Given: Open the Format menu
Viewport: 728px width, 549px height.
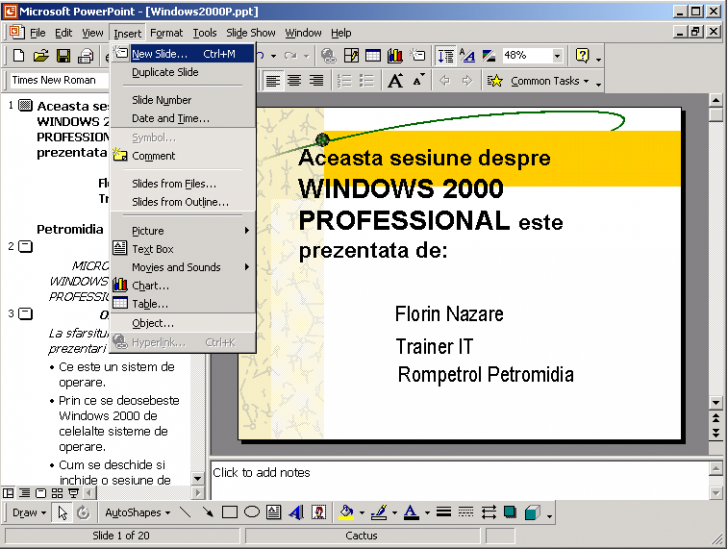Looking at the screenshot, I should pyautogui.click(x=166, y=33).
